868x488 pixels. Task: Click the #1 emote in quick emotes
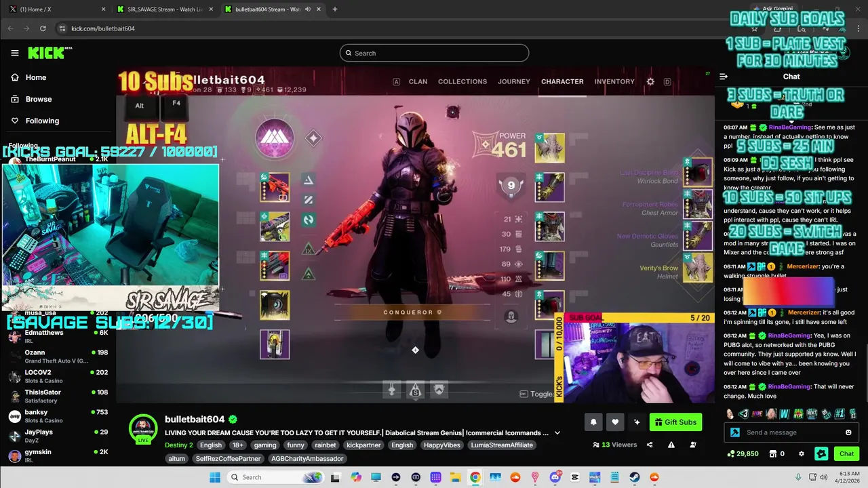(x=840, y=413)
